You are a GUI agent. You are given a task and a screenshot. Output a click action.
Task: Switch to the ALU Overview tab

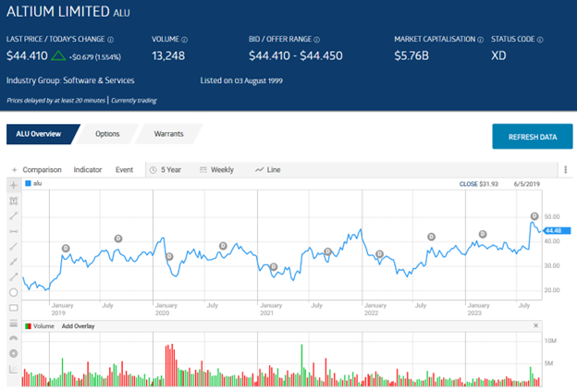(41, 134)
